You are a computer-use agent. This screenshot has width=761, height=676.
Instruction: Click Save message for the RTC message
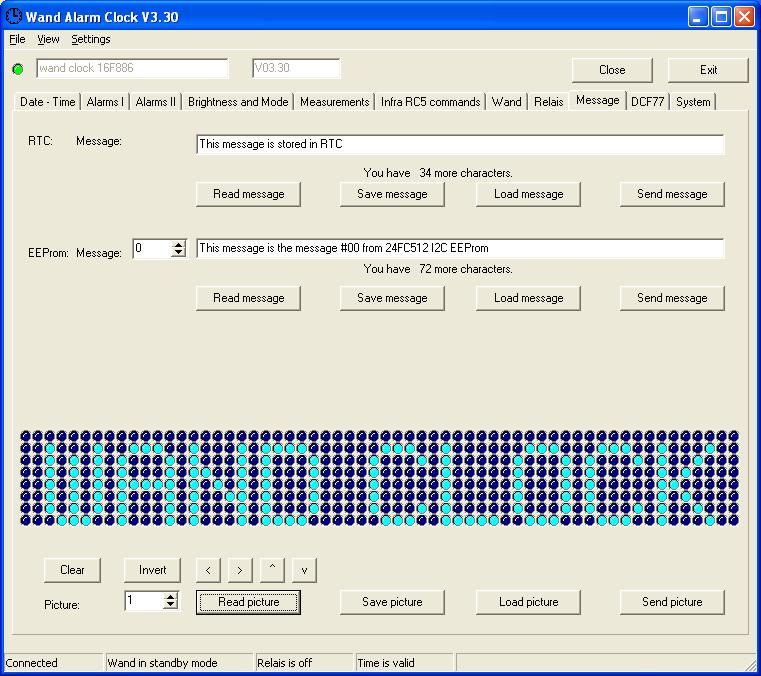pyautogui.click(x=392, y=194)
